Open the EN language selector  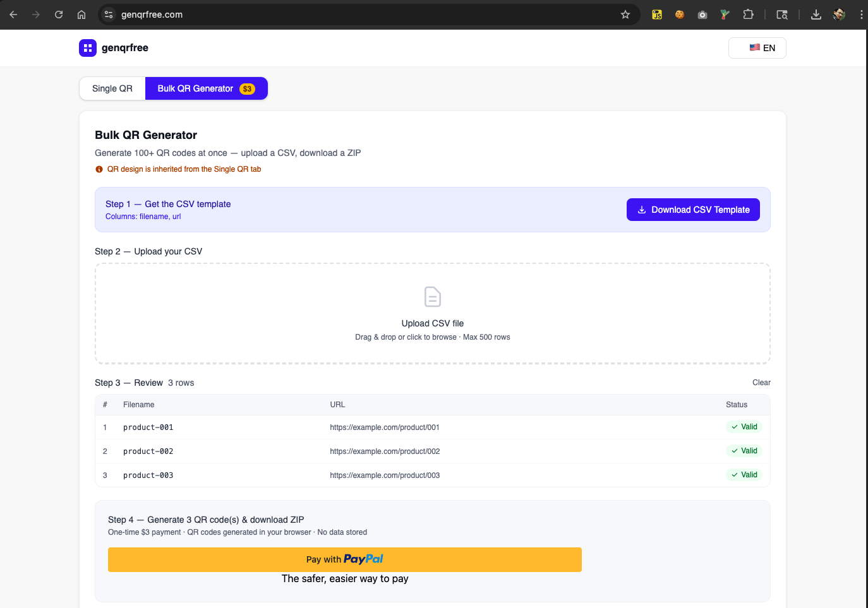[x=757, y=48]
